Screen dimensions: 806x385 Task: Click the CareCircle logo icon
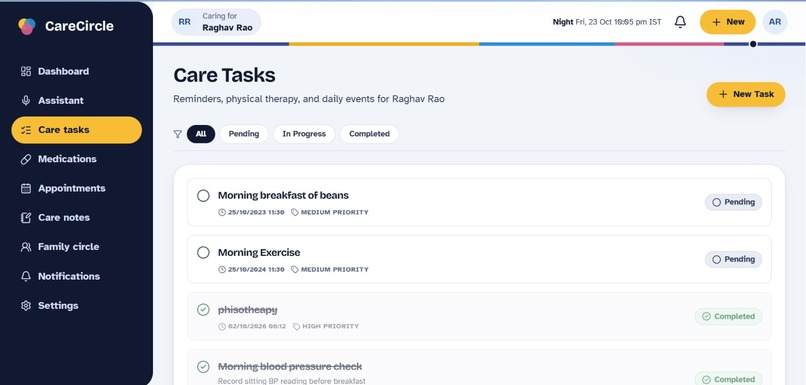[27, 26]
